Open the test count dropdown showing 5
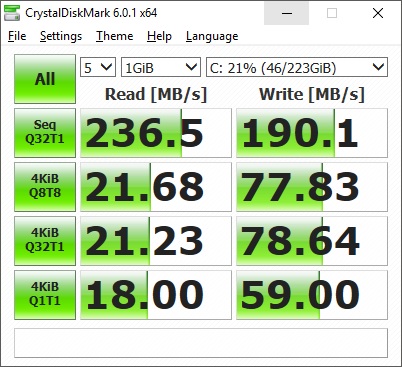Image resolution: width=402 pixels, height=367 pixels. point(98,67)
